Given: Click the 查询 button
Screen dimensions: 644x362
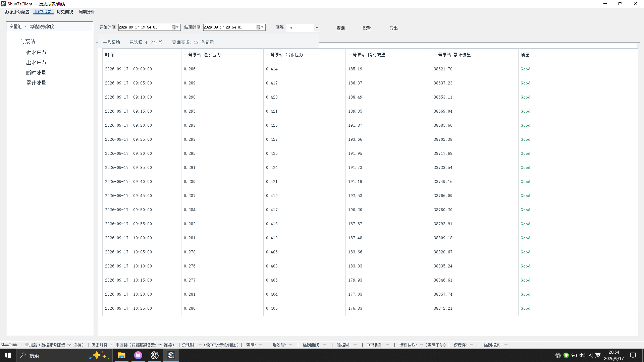Looking at the screenshot, I should click(x=340, y=28).
